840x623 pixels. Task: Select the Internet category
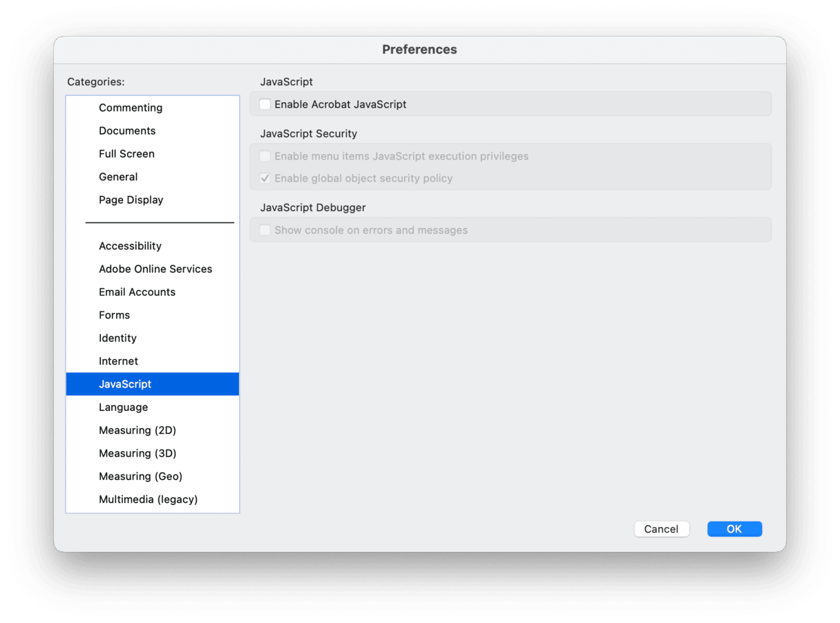(x=118, y=361)
